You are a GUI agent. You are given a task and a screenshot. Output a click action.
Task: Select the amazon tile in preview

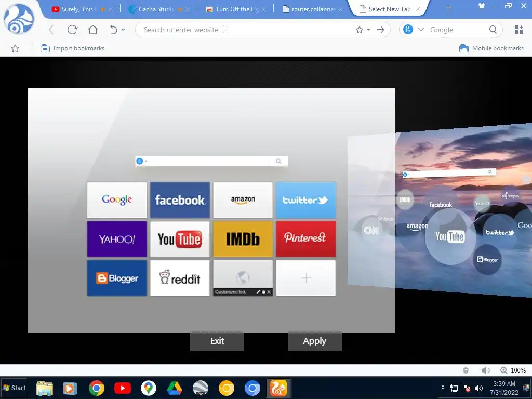tap(243, 200)
